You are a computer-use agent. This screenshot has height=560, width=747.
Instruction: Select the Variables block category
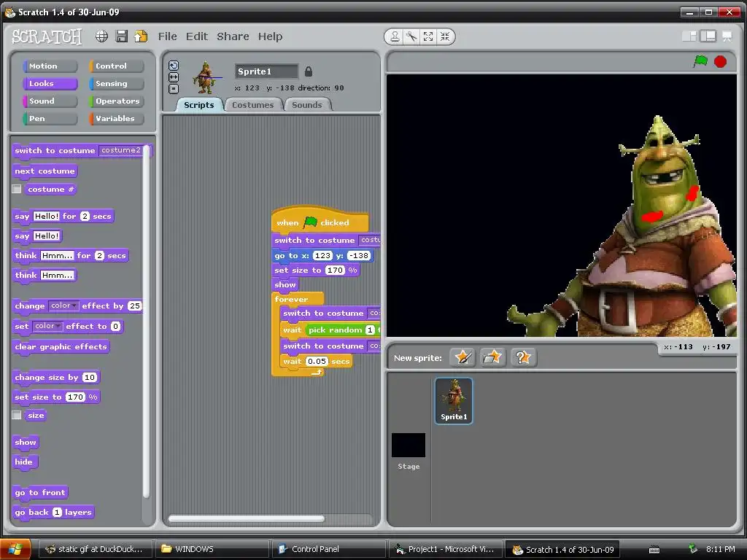(x=116, y=119)
